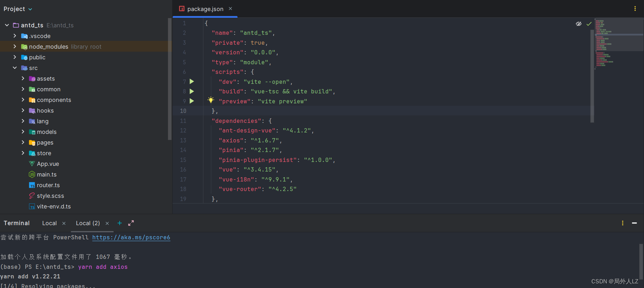Image resolution: width=644 pixels, height=288 pixels.
Task: Open main.ts in the project tree
Action: [47, 174]
